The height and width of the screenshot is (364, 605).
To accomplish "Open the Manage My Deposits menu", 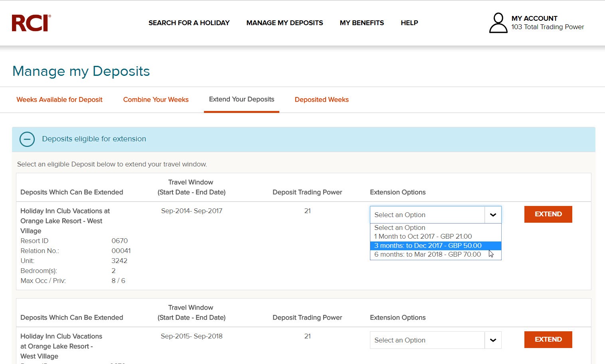I will 285,23.
